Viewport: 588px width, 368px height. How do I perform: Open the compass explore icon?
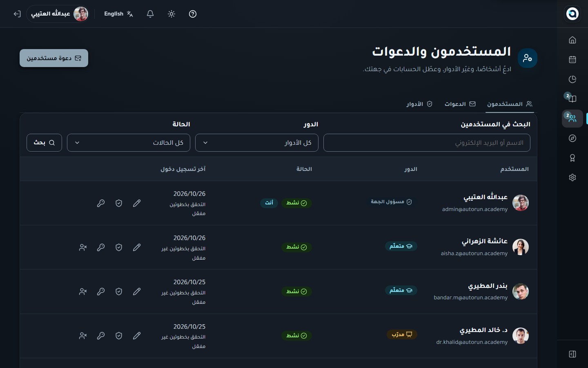(x=572, y=138)
